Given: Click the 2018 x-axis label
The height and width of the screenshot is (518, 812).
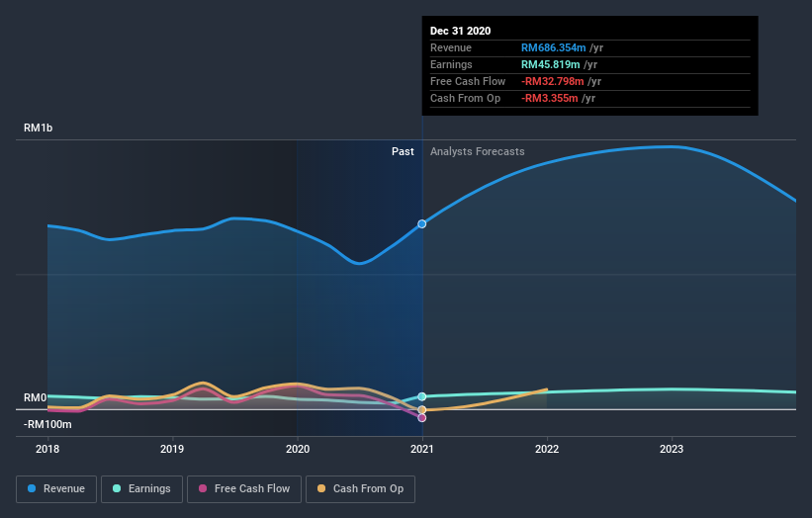Looking at the screenshot, I should tap(47, 449).
